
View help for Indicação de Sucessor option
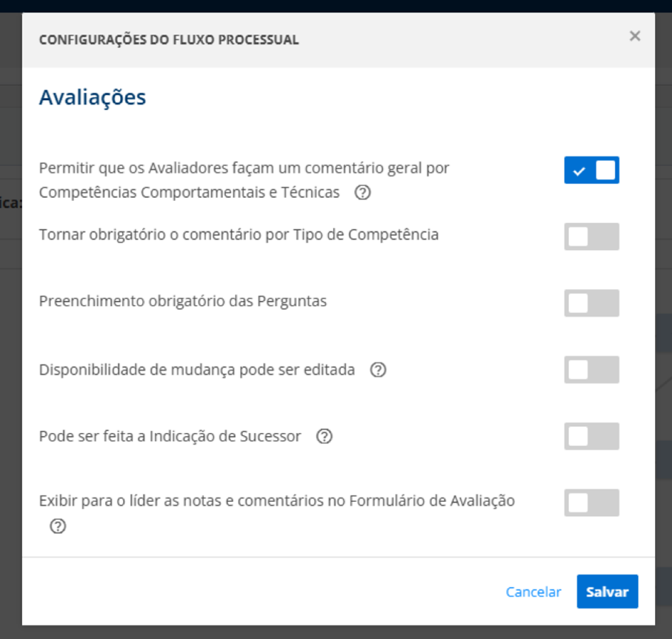click(324, 437)
